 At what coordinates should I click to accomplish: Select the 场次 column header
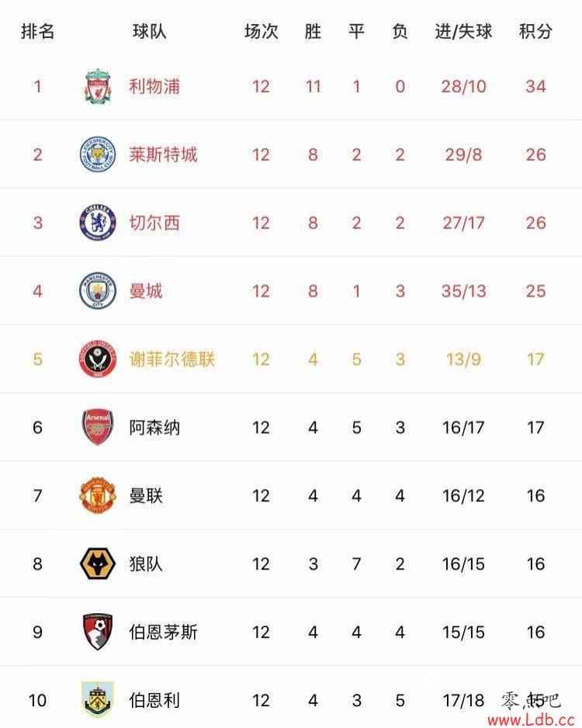[261, 31]
